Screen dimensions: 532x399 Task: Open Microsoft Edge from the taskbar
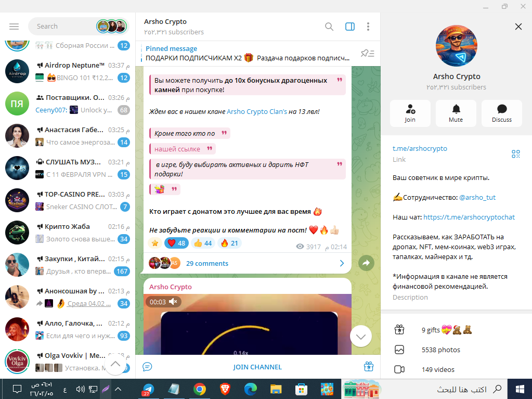tap(250, 389)
